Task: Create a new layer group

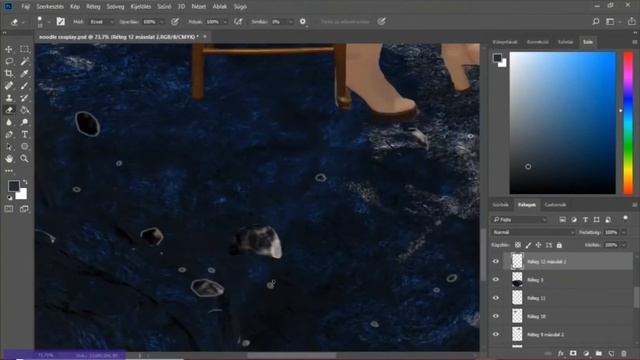Action: coord(599,353)
